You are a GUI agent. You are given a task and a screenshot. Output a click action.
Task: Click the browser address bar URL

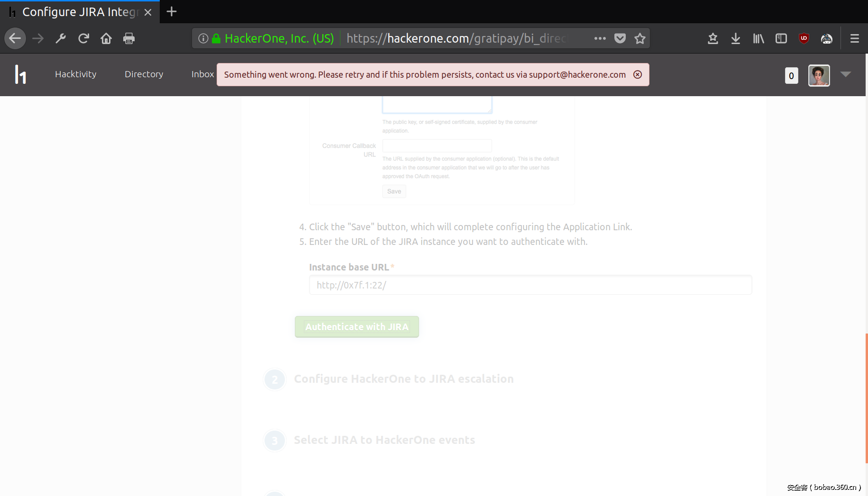pyautogui.click(x=457, y=38)
